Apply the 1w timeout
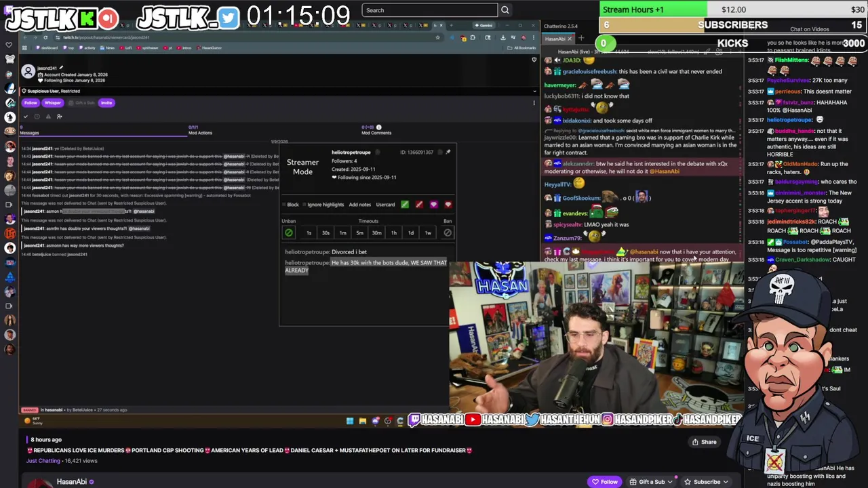 (427, 232)
